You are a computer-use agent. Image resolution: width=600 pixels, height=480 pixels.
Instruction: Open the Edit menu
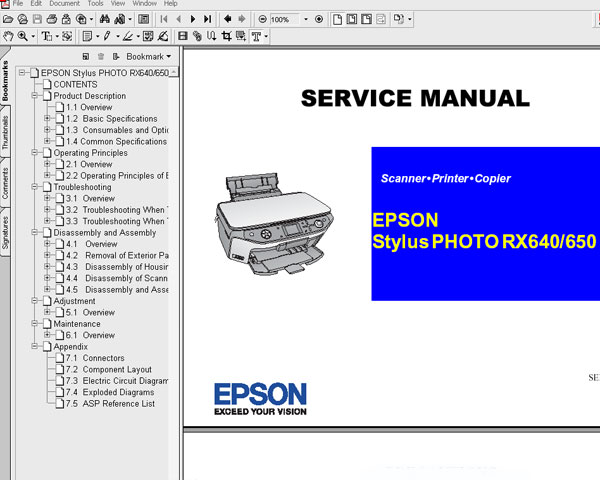point(36,3)
